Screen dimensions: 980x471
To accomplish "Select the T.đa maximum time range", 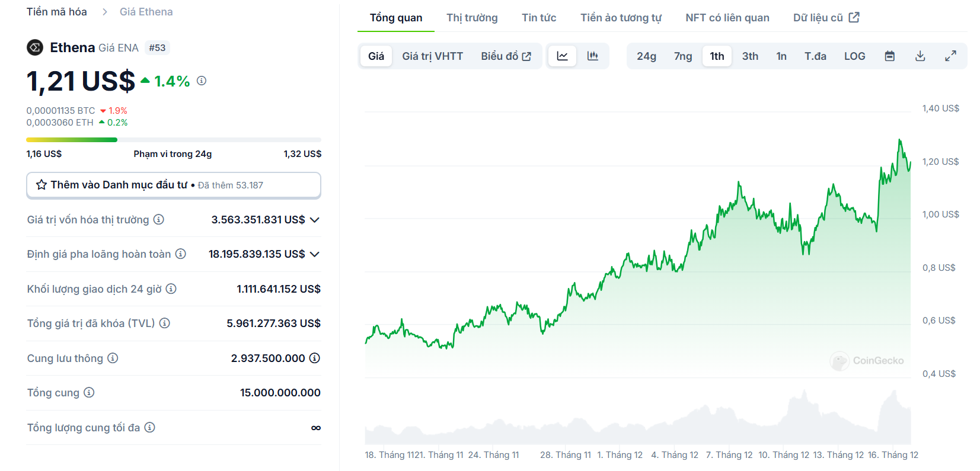I will coord(815,56).
